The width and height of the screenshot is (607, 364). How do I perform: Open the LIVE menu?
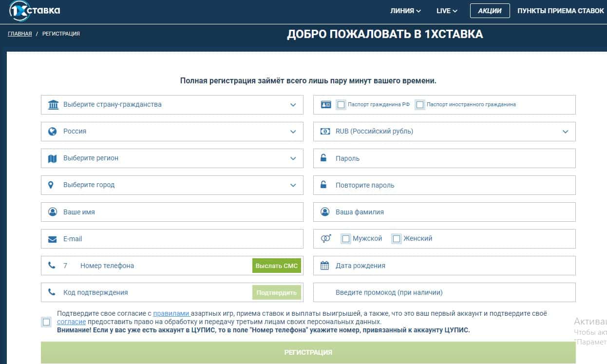pyautogui.click(x=447, y=11)
